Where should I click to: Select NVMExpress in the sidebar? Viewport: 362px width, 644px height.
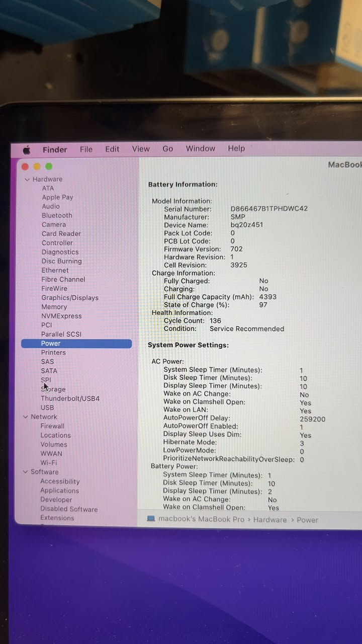point(61,316)
